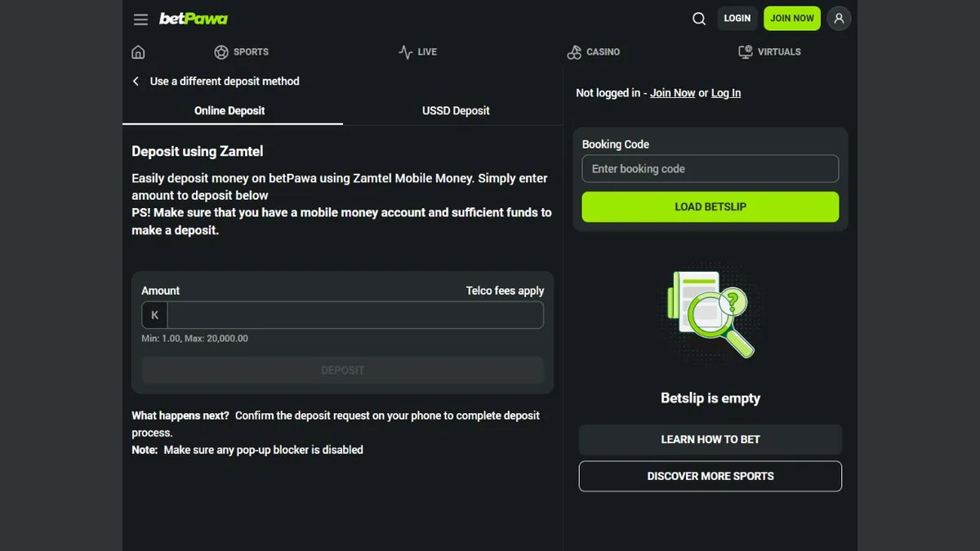Viewport: 980px width, 551px height.
Task: Click the K currency prefix box
Action: (x=154, y=315)
